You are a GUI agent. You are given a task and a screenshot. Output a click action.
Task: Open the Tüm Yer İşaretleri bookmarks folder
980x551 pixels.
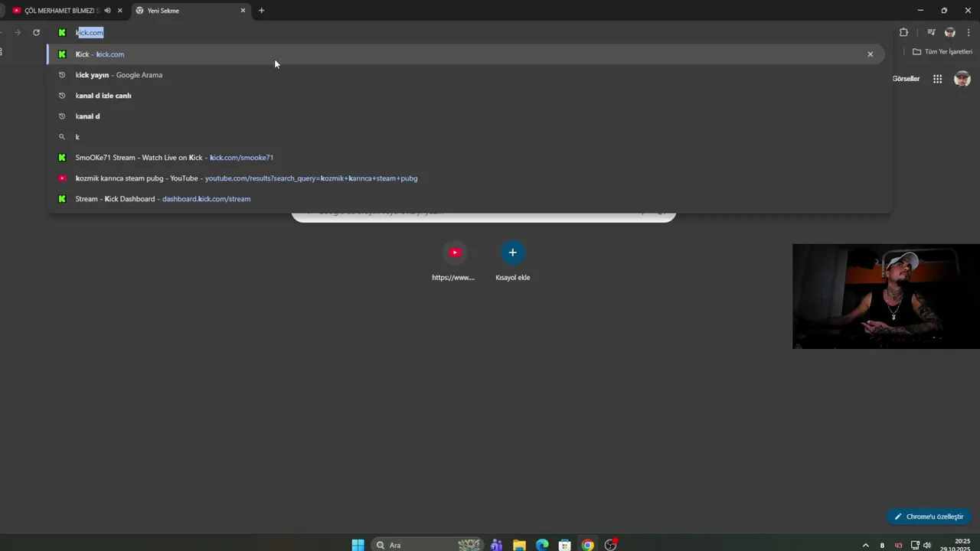tap(942, 52)
